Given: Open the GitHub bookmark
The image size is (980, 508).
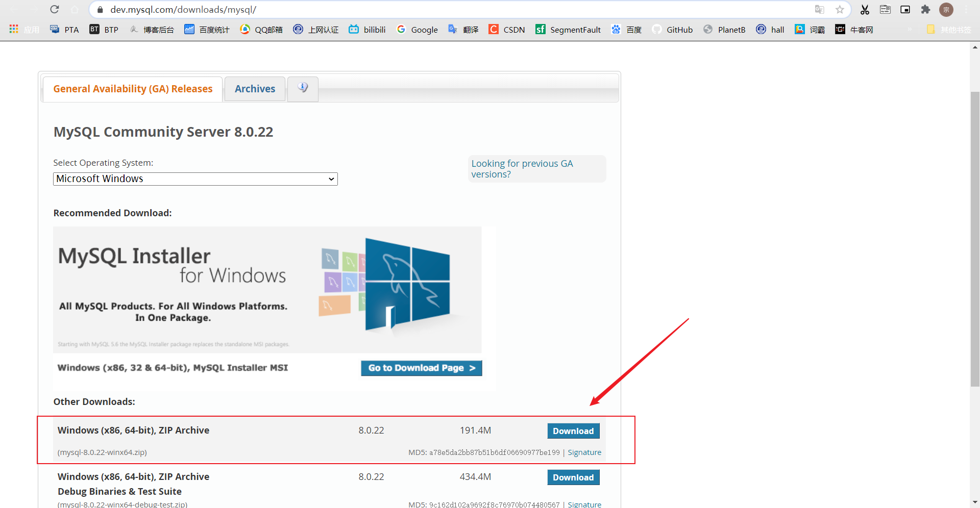Looking at the screenshot, I should click(672, 30).
